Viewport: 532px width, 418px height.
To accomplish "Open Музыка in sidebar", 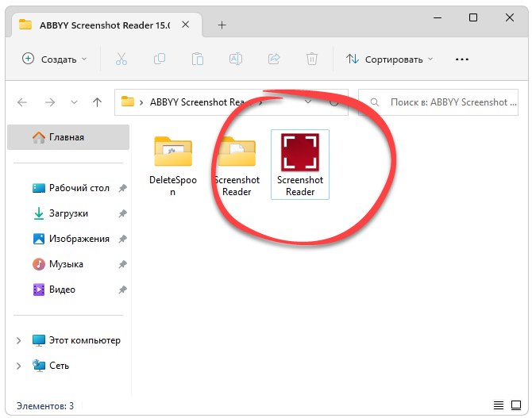I will [66, 264].
